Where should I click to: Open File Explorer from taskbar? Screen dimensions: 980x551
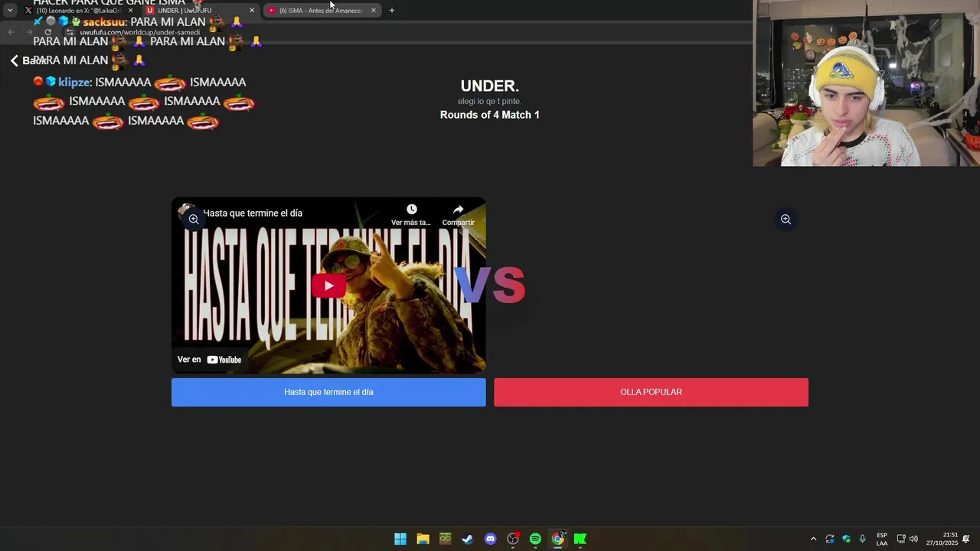click(x=423, y=539)
